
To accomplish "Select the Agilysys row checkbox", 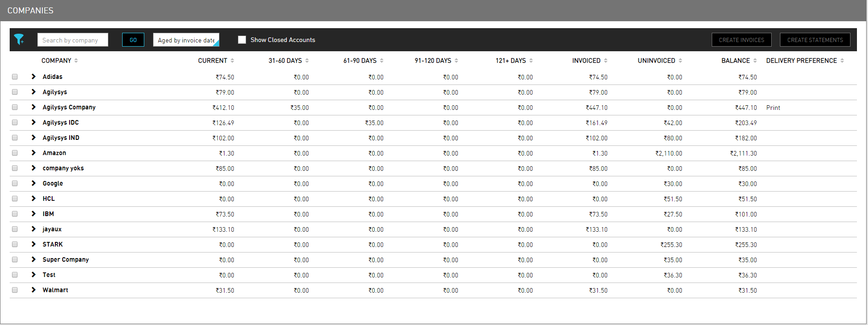I will click(15, 92).
